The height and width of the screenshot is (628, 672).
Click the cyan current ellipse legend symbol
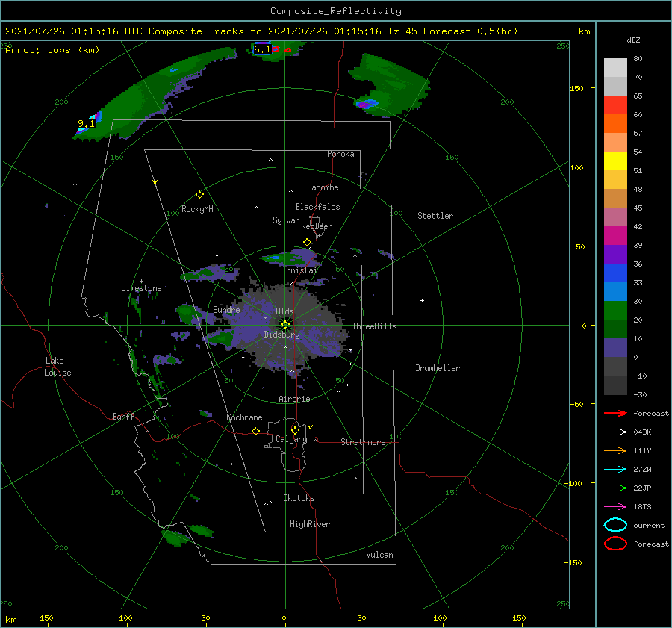coord(615,525)
